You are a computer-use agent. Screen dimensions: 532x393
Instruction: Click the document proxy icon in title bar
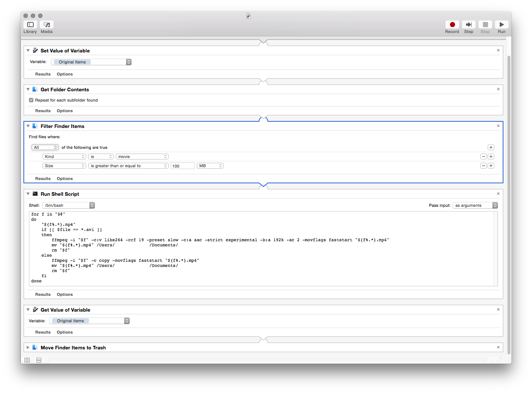pyautogui.click(x=248, y=16)
